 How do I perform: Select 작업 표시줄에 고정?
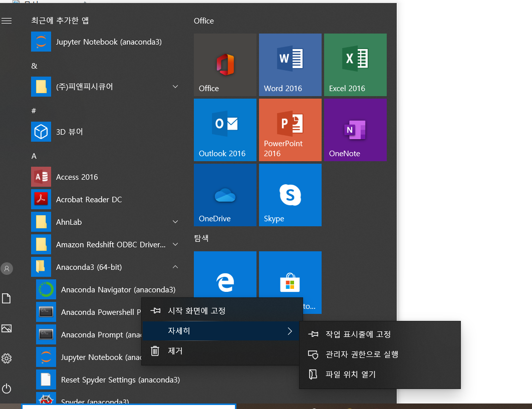(x=380, y=334)
